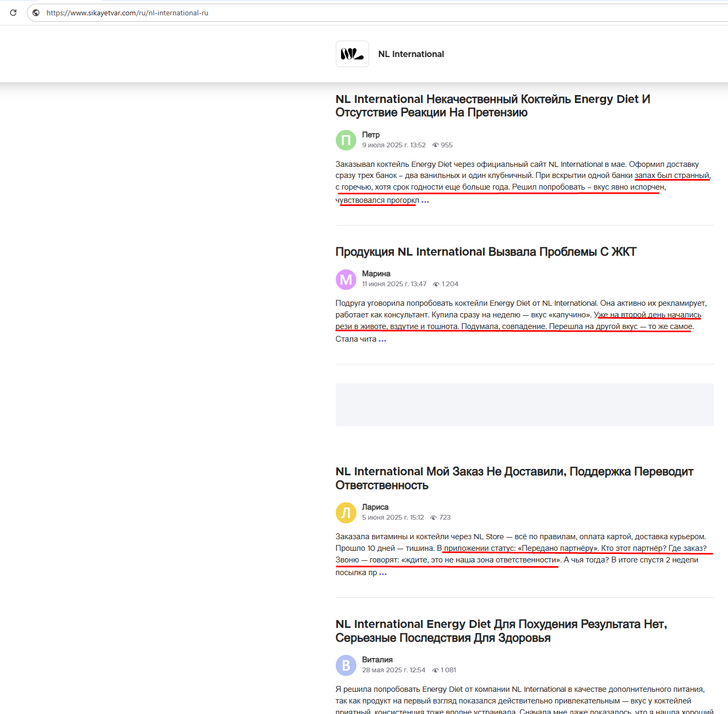Click views eye icon beside 1 204
The width and height of the screenshot is (728, 714).
(436, 284)
